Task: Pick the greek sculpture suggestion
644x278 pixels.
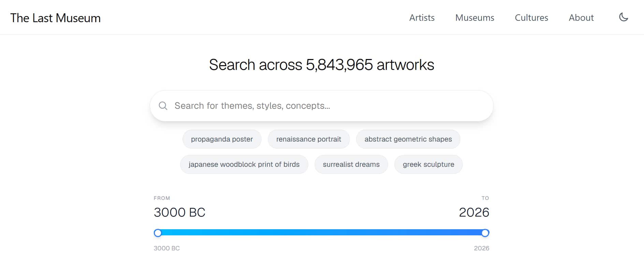Action: (428, 164)
